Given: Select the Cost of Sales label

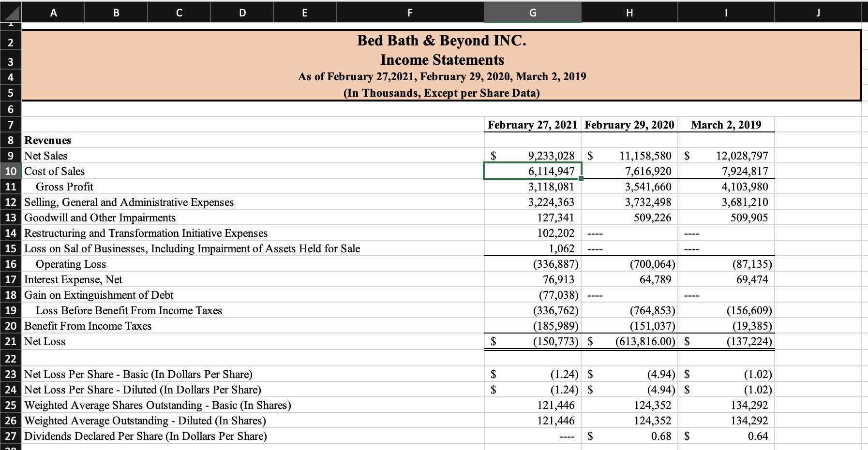Looking at the screenshot, I should pos(55,171).
